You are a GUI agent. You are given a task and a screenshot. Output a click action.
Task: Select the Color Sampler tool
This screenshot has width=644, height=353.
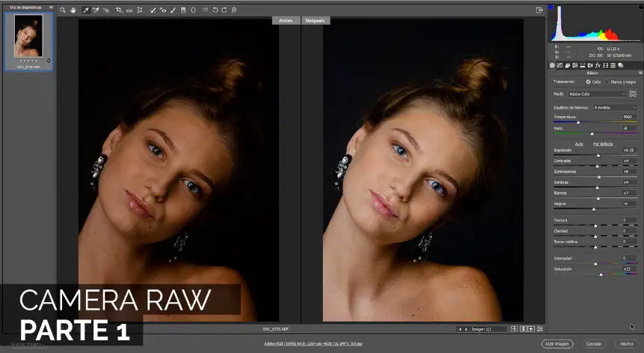tap(96, 10)
